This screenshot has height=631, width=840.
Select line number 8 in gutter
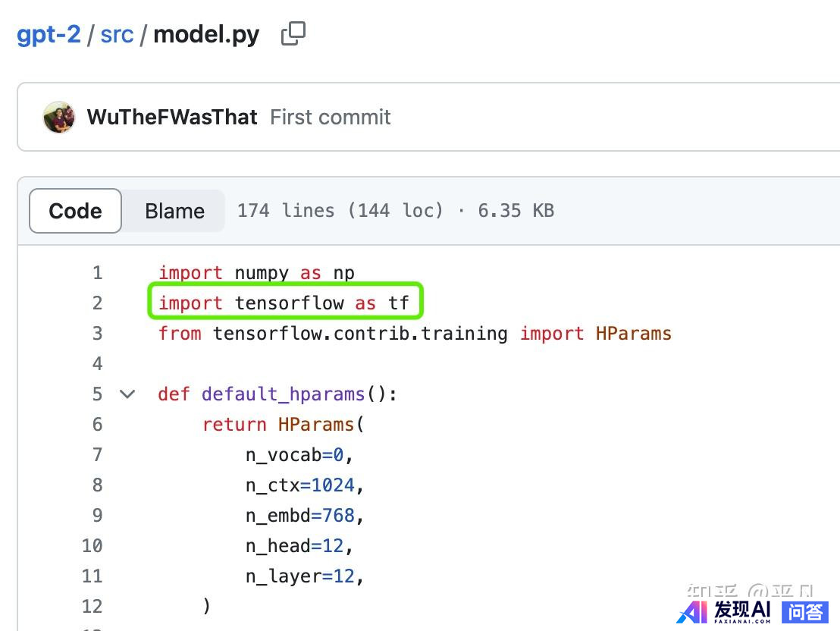[x=97, y=485]
